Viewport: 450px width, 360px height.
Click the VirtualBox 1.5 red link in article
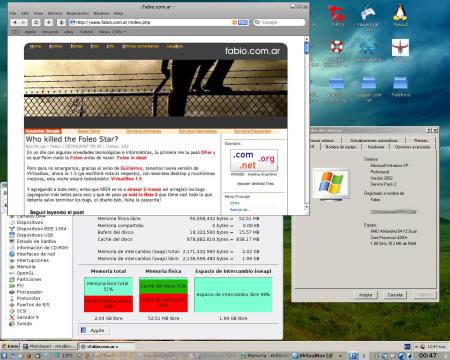coord(126,179)
